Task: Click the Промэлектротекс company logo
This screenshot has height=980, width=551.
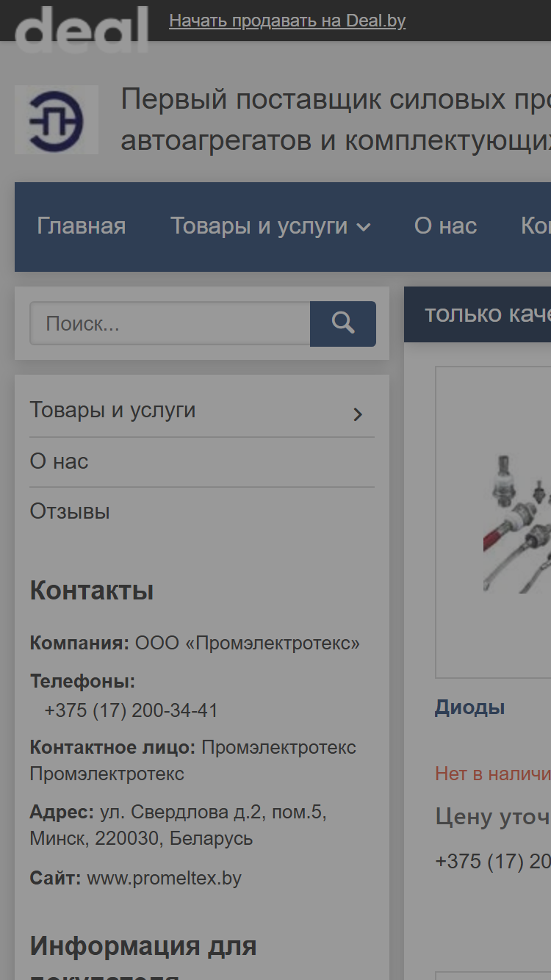Action: (x=57, y=120)
